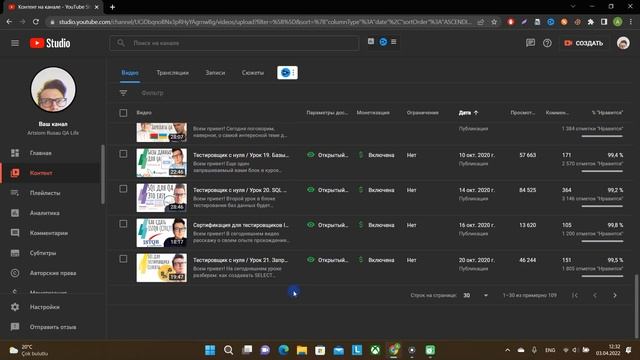Click the likes ratio bar for Урок 21
This screenshot has width=640, height=360.
point(602,276)
